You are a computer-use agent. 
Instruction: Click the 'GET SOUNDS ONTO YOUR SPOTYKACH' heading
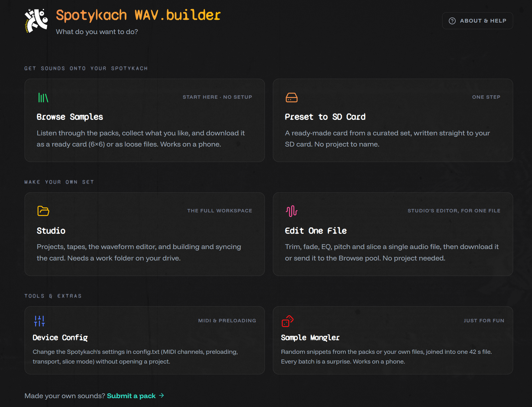[x=86, y=68]
